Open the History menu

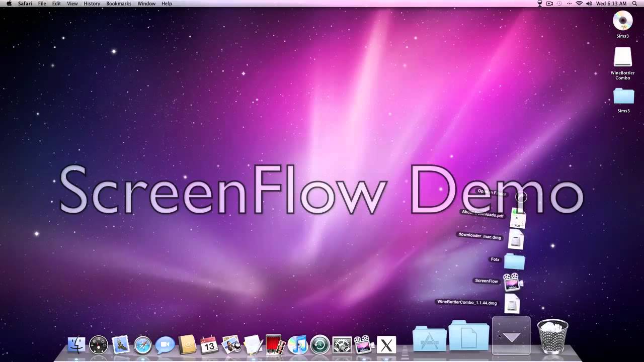92,4
